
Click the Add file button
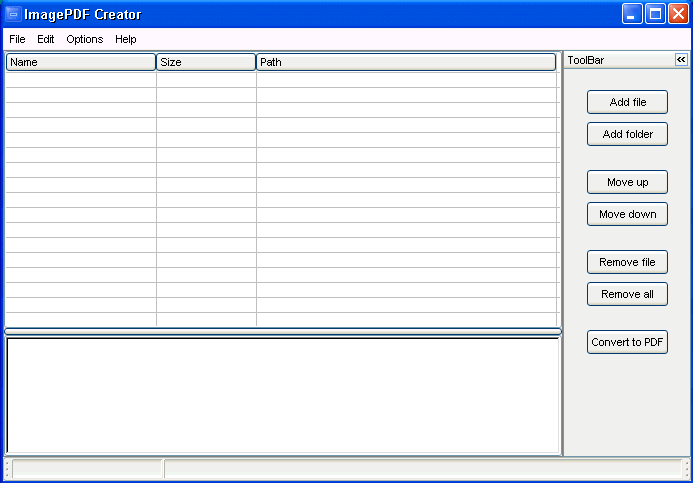tap(627, 102)
